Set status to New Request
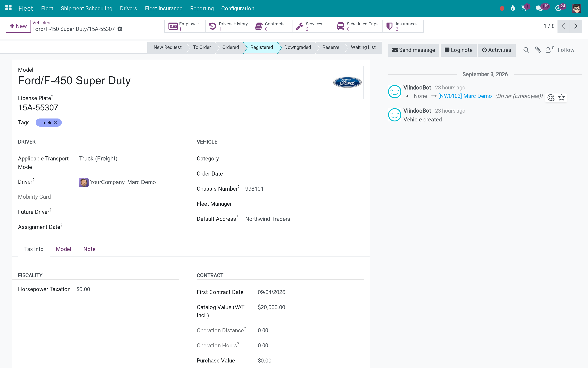 167,47
